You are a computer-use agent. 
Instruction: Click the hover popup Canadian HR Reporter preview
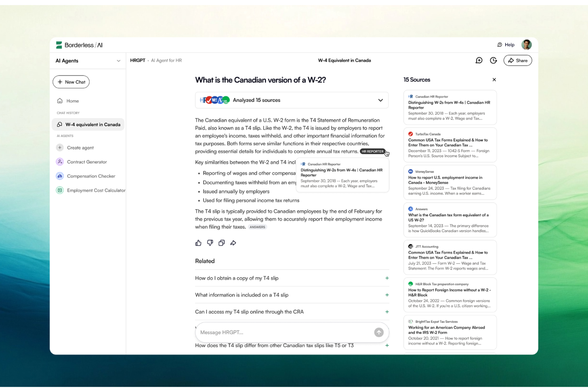(342, 175)
